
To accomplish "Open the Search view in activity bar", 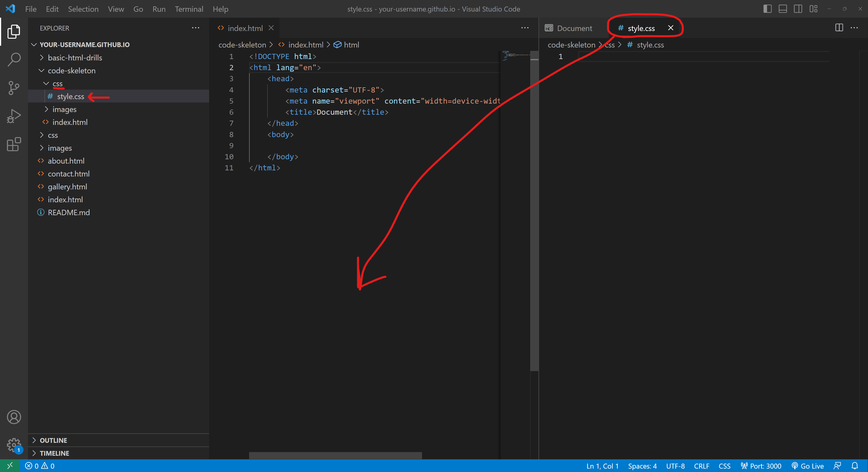I will 14,60.
